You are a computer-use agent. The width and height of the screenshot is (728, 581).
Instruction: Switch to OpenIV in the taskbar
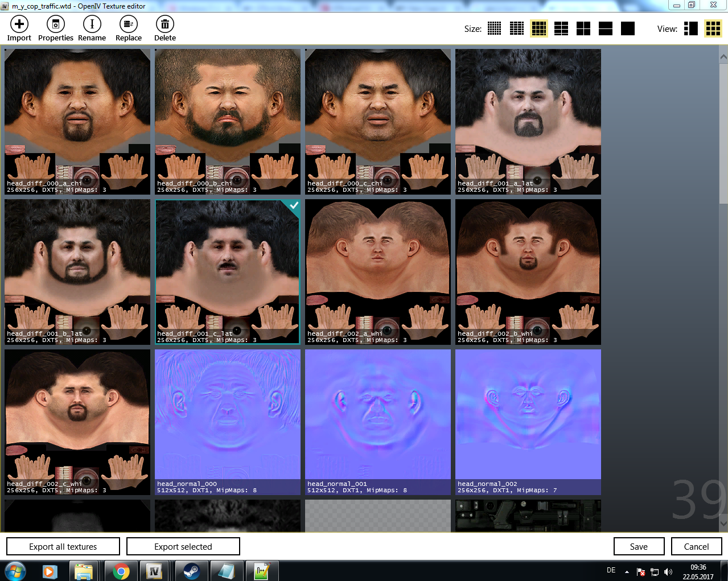154,571
